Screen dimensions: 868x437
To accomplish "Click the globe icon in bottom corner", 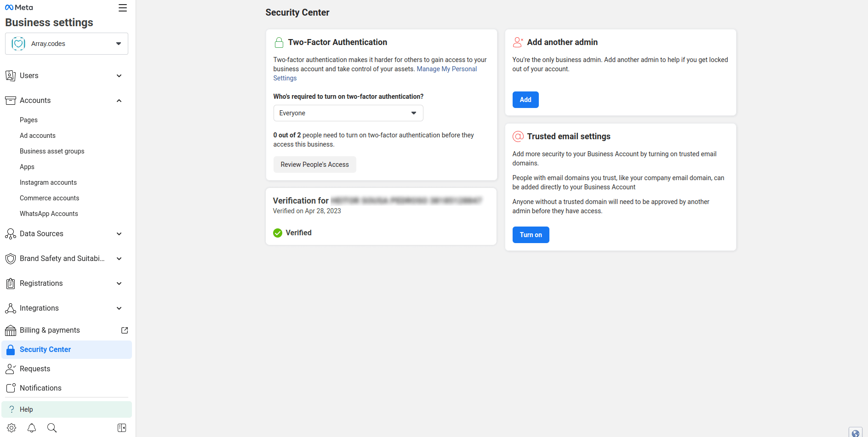I will pyautogui.click(x=856, y=433).
